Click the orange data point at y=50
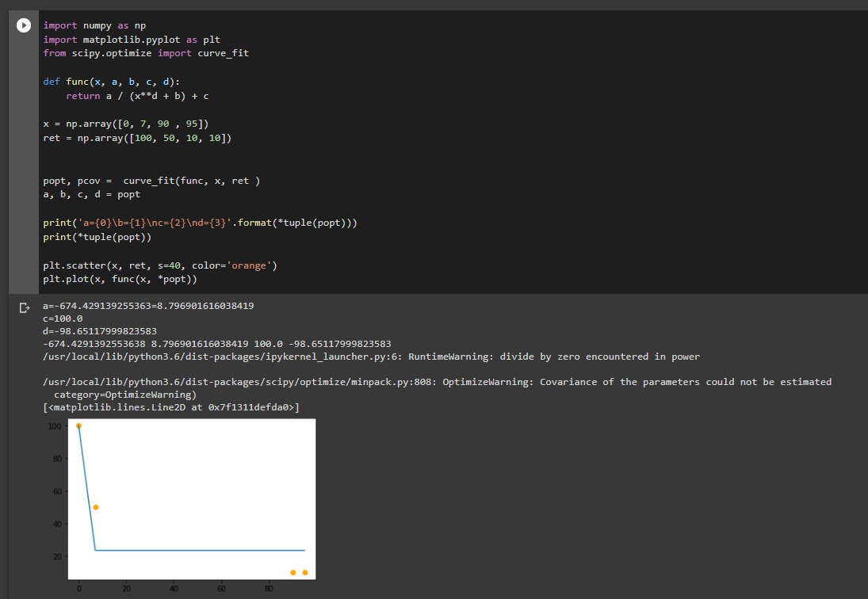Screen dimensions: 868x599 (96, 507)
